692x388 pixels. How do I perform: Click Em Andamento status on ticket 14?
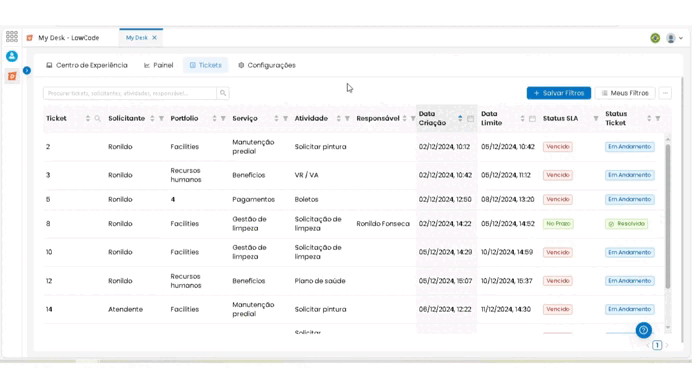coord(630,309)
